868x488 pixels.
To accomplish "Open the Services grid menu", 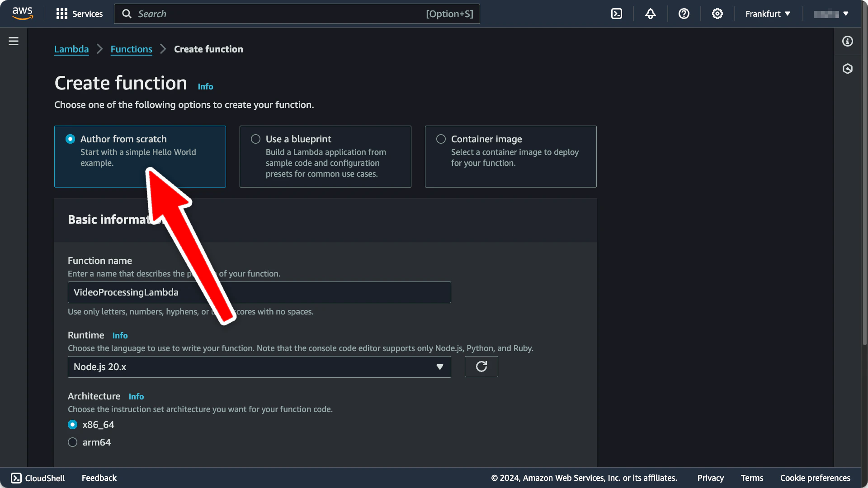I will coord(79,14).
